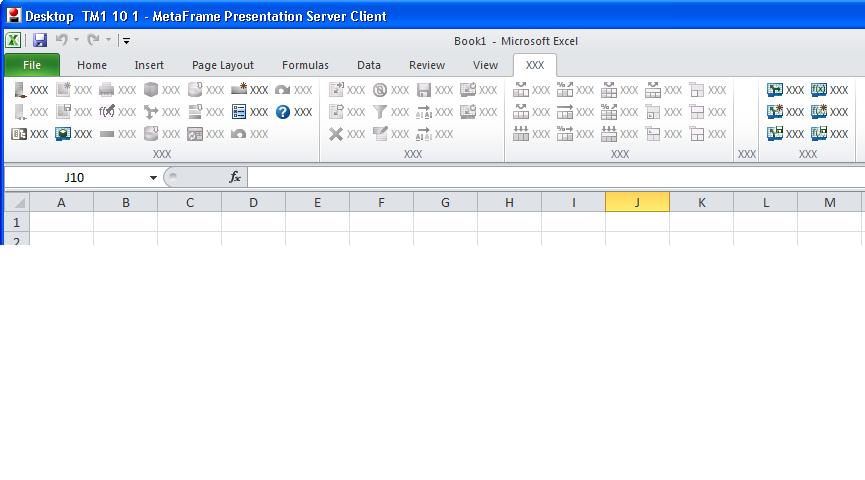
Task: Click cell F1 in the worksheet
Action: [381, 222]
